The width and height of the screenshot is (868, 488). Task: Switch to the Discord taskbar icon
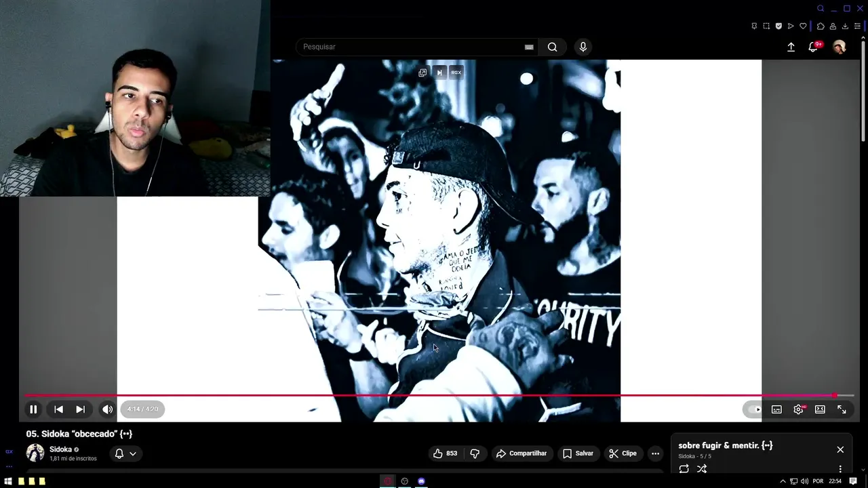(421, 481)
